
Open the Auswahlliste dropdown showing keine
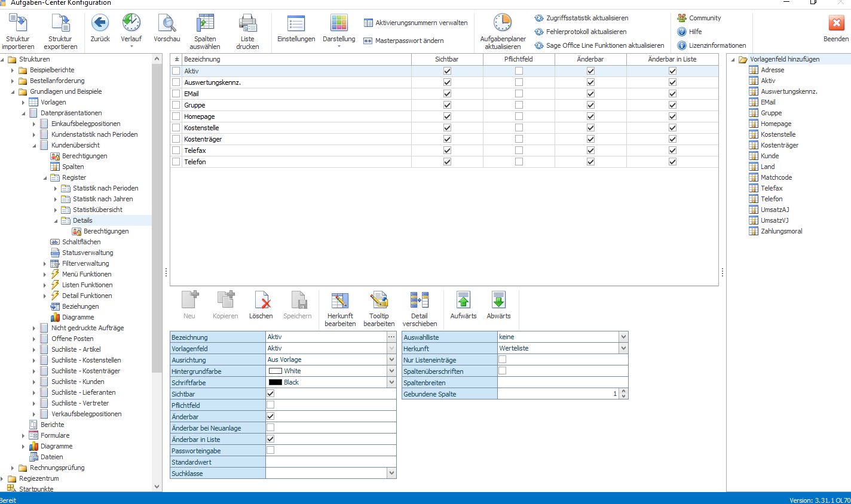(x=623, y=337)
